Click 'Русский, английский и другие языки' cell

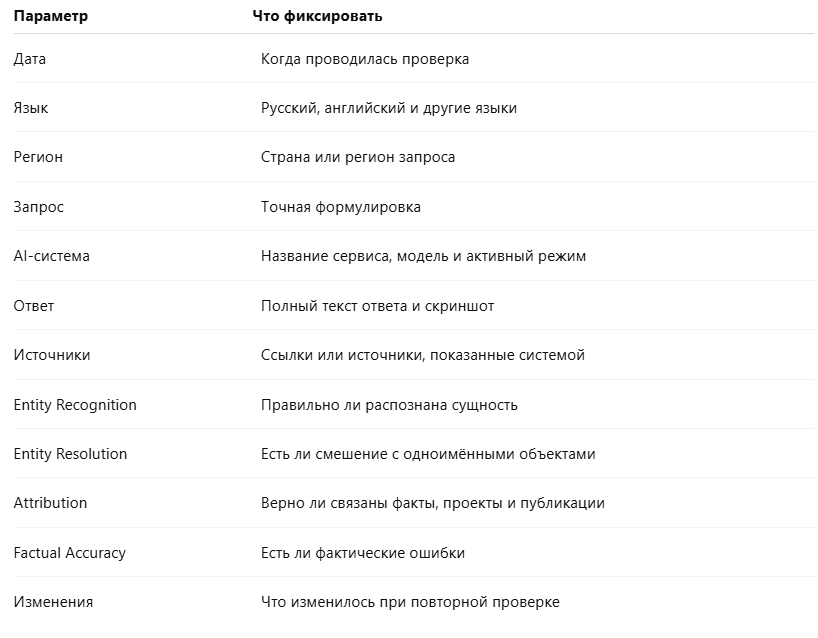[x=389, y=108]
